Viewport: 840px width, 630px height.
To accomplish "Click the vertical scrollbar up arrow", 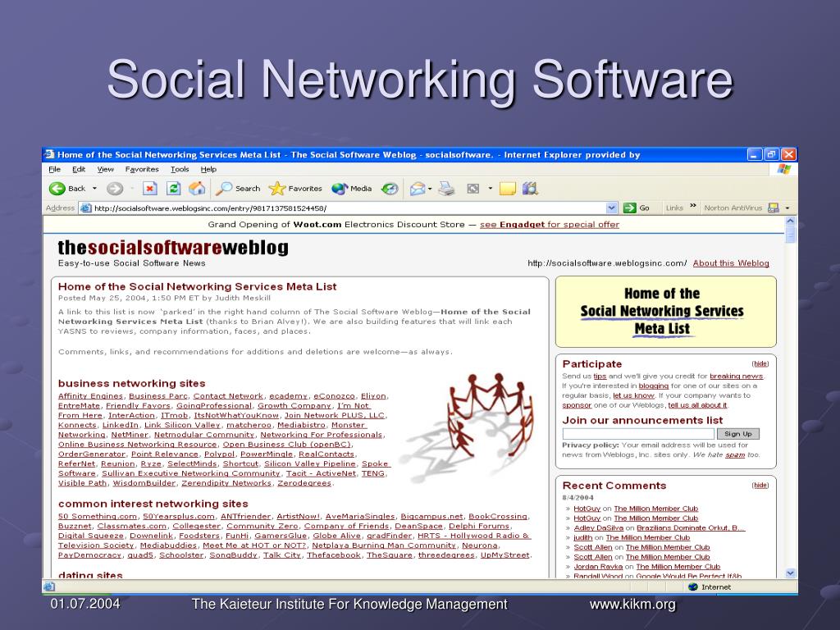I will [791, 221].
